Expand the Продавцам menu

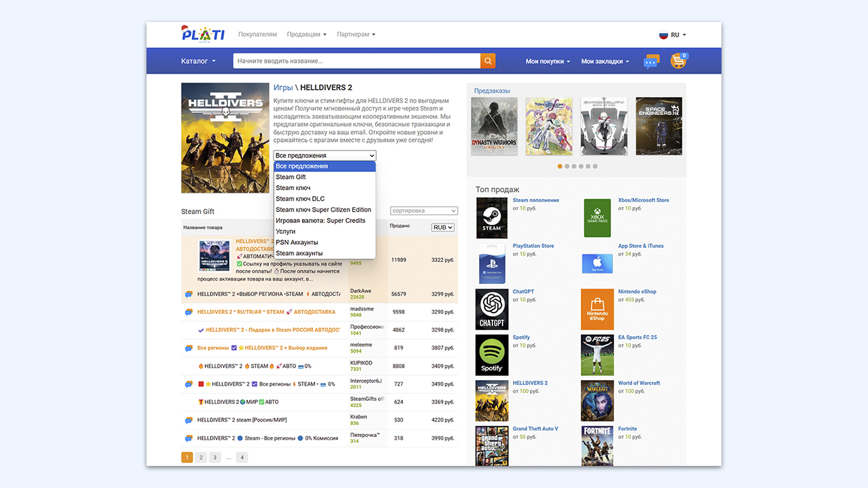point(306,34)
